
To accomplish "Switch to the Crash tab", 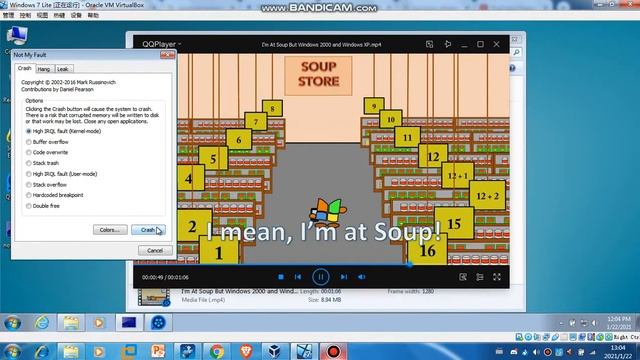I will tap(24, 68).
